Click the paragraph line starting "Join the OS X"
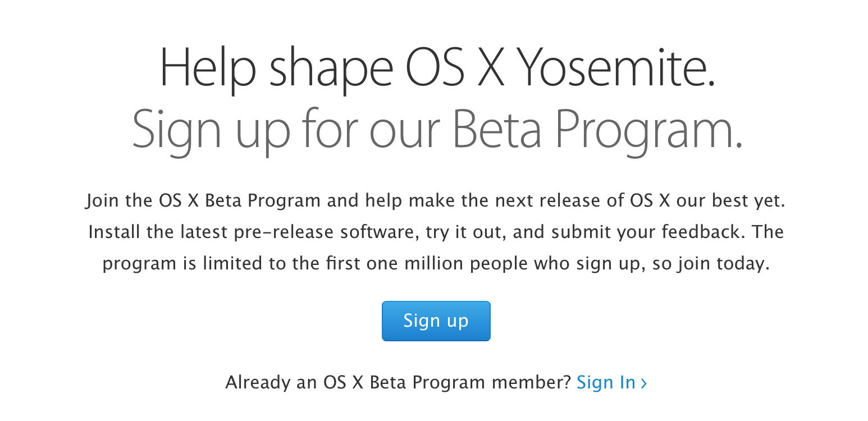The height and width of the screenshot is (421, 868). (435, 201)
